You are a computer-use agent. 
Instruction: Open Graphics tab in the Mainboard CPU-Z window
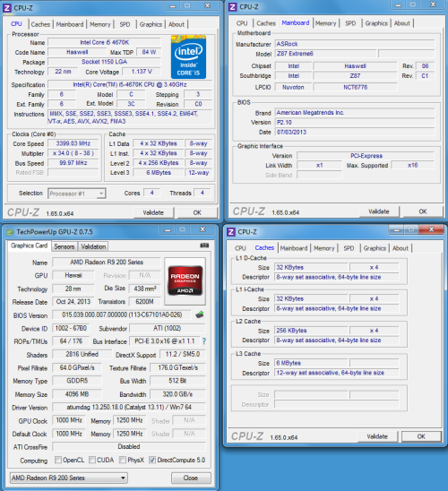[376, 23]
